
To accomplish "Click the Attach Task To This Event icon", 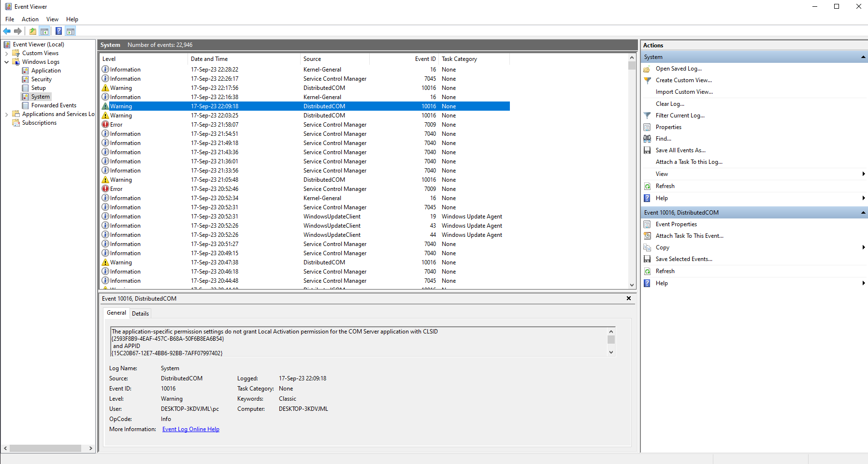I will click(647, 236).
